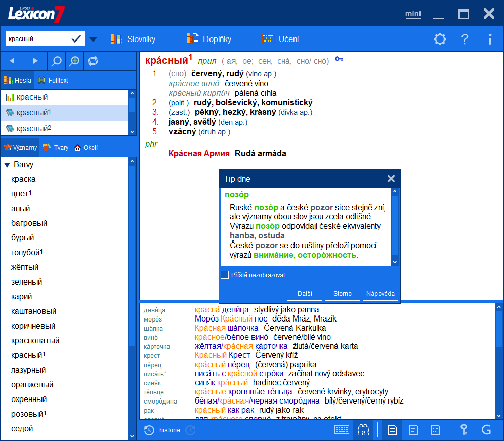The height and width of the screenshot is (441, 504).
Task: Click the Кра́сная ша́почка phrase
Action: pyautogui.click(x=226, y=328)
